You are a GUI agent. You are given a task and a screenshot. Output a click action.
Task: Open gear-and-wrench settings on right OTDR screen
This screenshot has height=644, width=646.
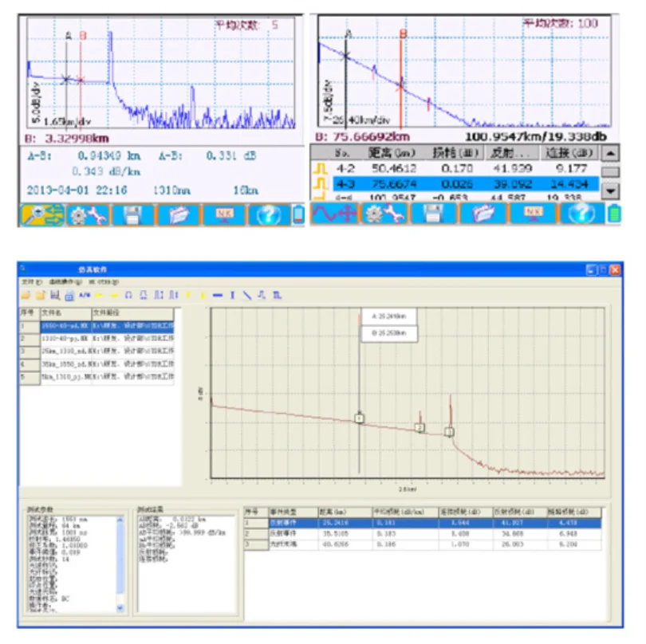384,214
